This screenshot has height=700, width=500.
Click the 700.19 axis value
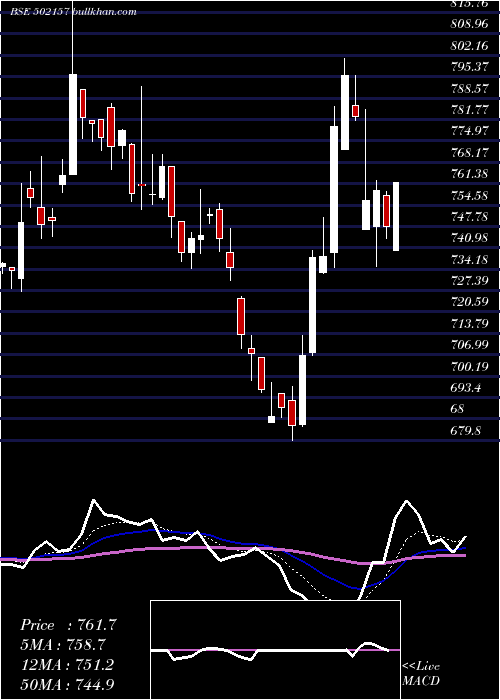[469, 367]
